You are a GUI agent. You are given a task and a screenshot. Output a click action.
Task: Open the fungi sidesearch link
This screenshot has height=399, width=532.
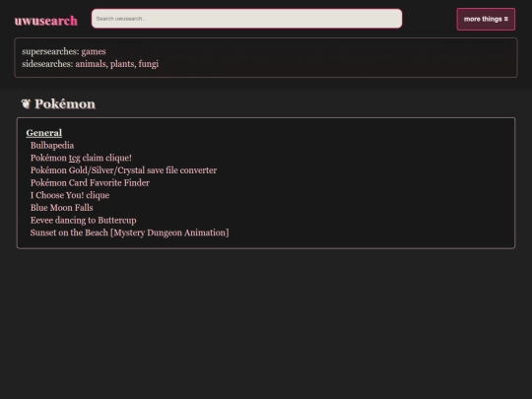click(148, 64)
